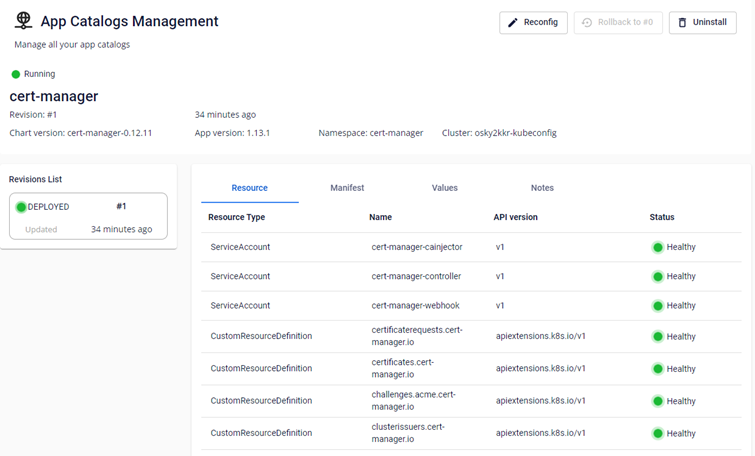
Task: Click the green Running status indicator
Action: pyautogui.click(x=16, y=74)
